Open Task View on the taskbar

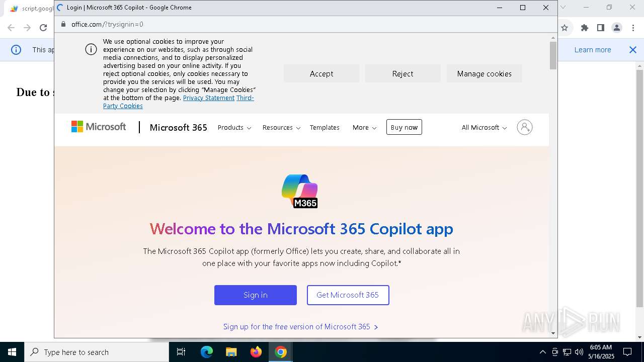click(181, 352)
